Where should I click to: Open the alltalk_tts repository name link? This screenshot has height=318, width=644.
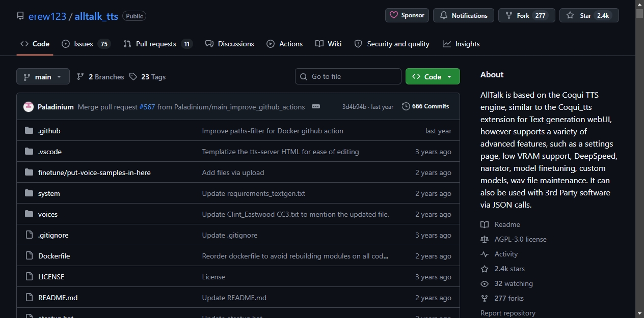click(x=96, y=16)
